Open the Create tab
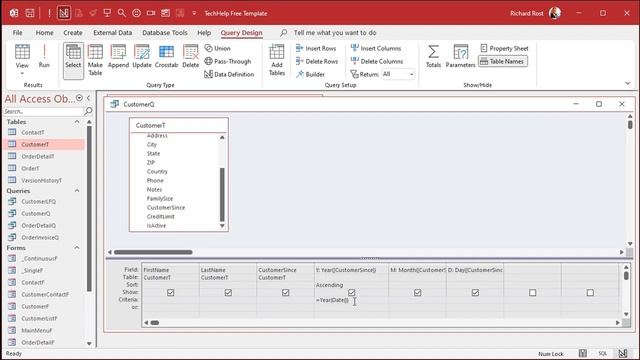 click(x=73, y=33)
